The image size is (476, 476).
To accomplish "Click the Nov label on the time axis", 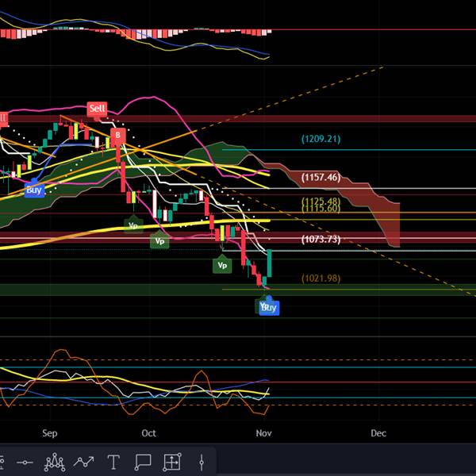I will click(x=263, y=433).
